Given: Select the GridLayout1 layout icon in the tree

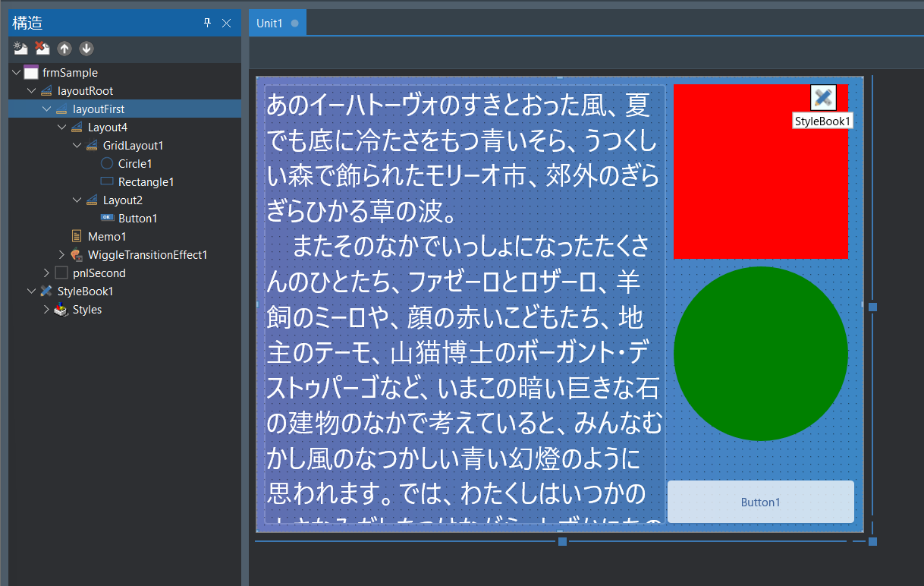Looking at the screenshot, I should [x=92, y=145].
